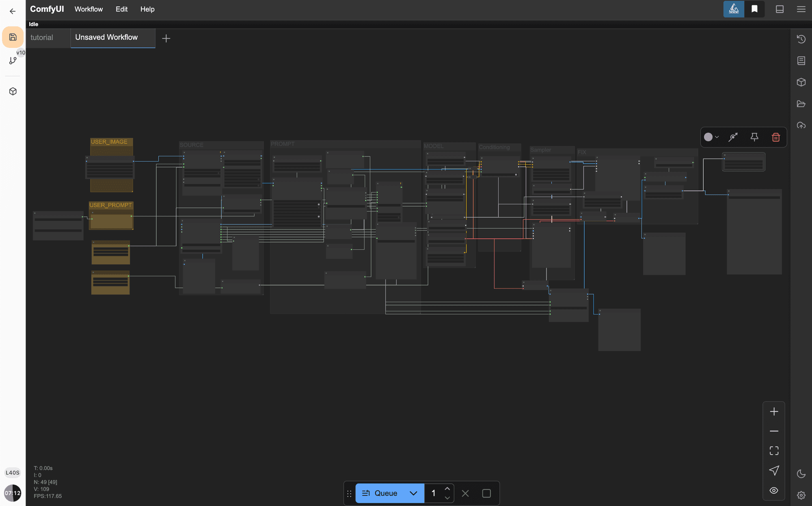Toggle the bookmark button in top bar
812x506 pixels.
tap(754, 9)
